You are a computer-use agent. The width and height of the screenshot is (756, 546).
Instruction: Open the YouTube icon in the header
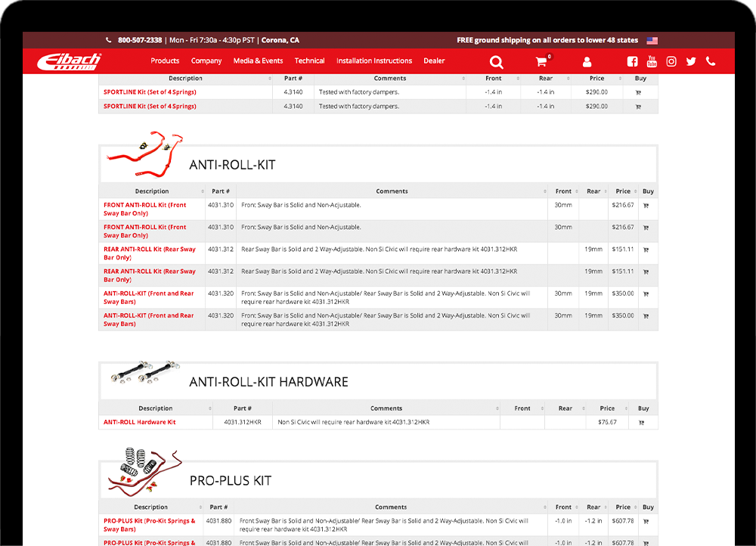point(652,61)
